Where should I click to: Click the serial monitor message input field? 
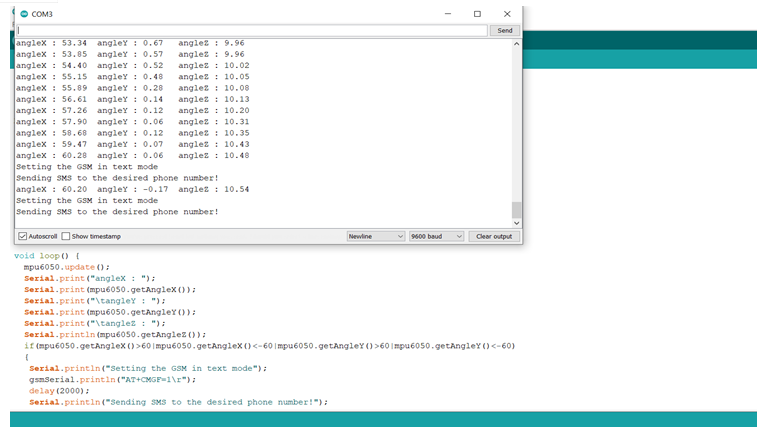tap(252, 31)
